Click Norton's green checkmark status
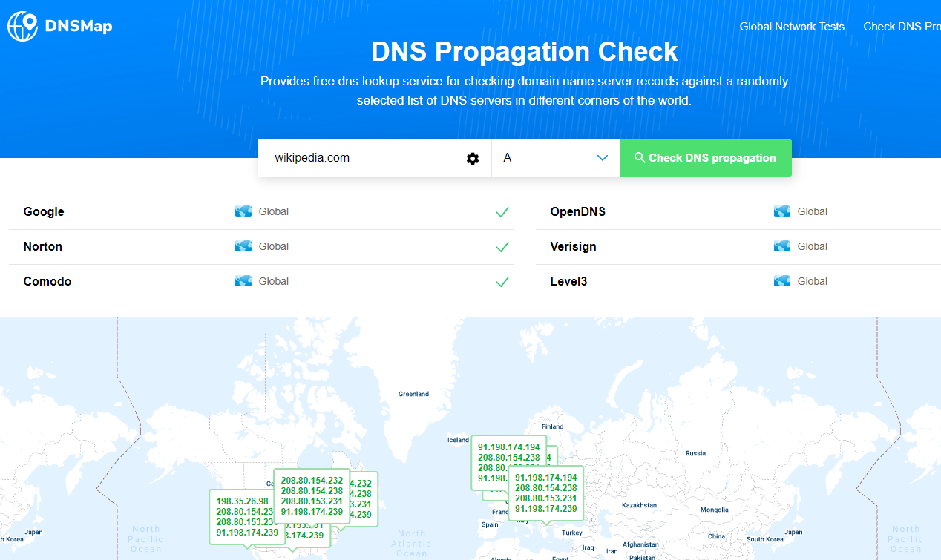Image resolution: width=941 pixels, height=560 pixels. click(x=502, y=247)
